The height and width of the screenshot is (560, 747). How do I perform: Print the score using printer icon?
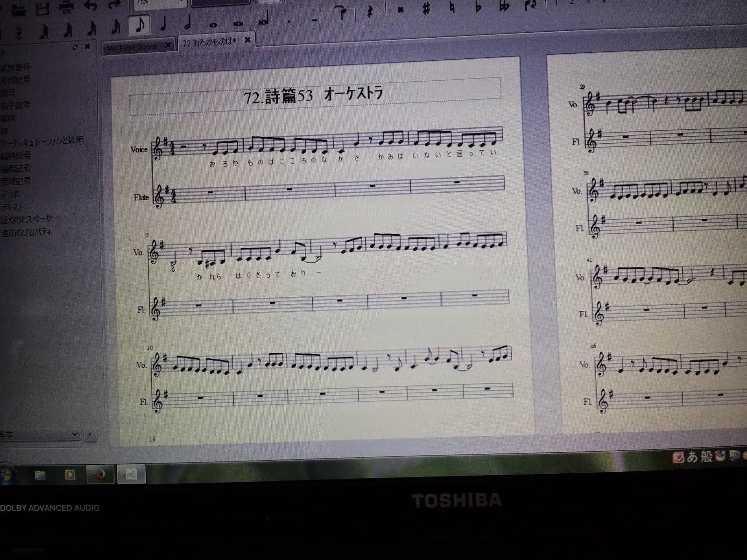click(67, 7)
